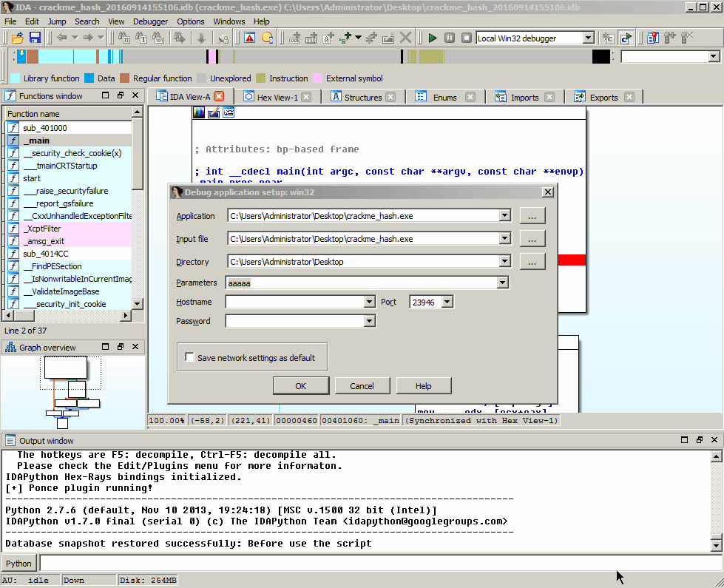Switch to the Enums tab
This screenshot has height=588, width=724.
tap(444, 97)
